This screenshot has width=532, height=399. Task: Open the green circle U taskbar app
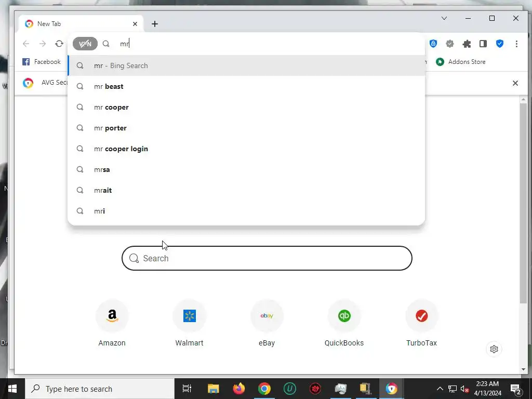point(290,389)
